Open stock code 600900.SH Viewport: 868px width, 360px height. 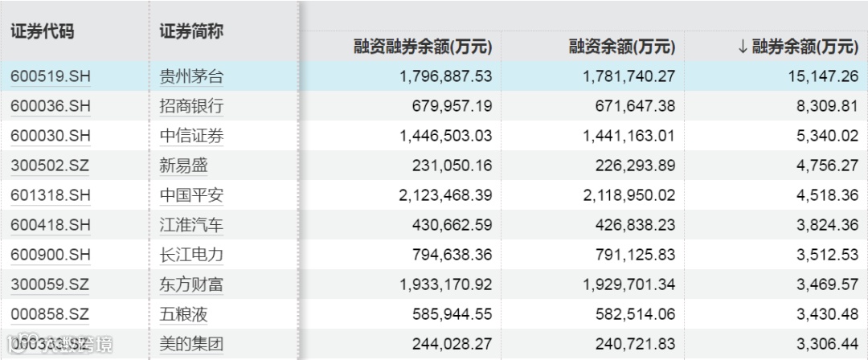pos(51,255)
